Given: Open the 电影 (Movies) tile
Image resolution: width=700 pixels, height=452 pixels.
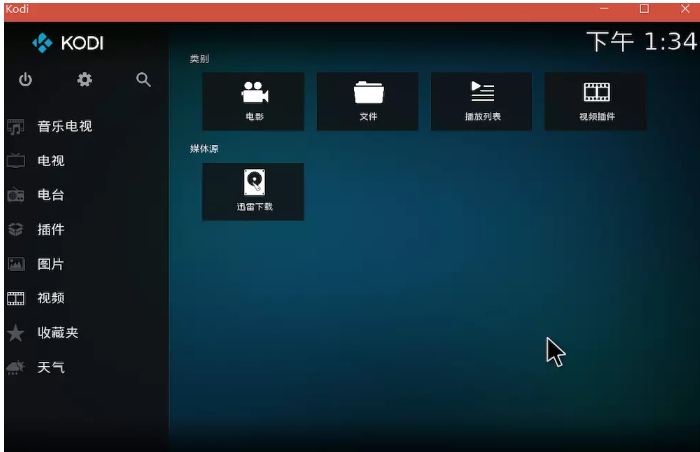Looking at the screenshot, I should click(254, 101).
